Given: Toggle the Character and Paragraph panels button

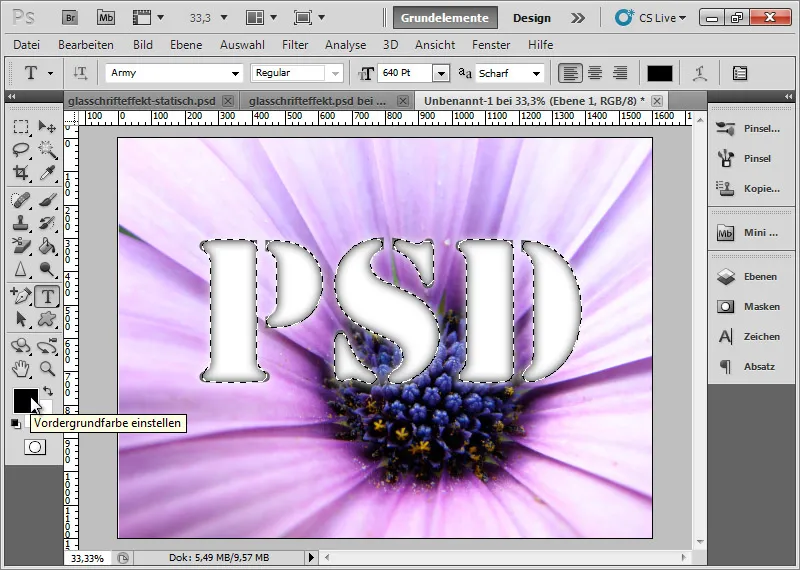Looking at the screenshot, I should click(x=740, y=73).
